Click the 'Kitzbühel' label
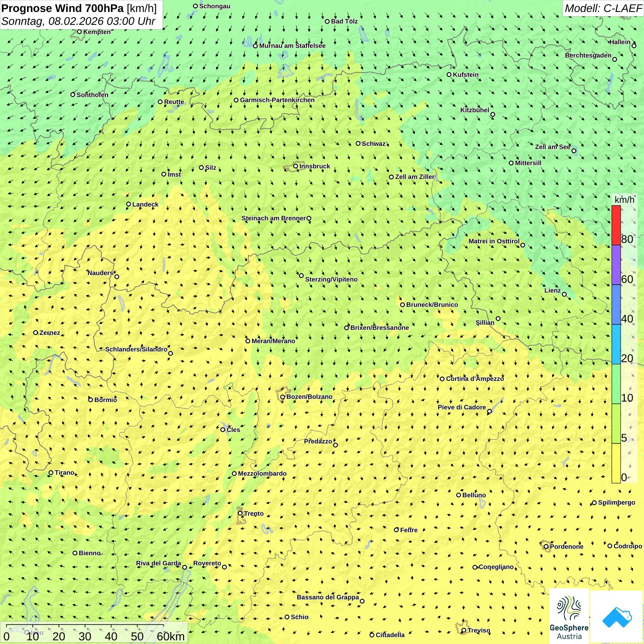Screen dimensions: 644x644 [x=475, y=110]
